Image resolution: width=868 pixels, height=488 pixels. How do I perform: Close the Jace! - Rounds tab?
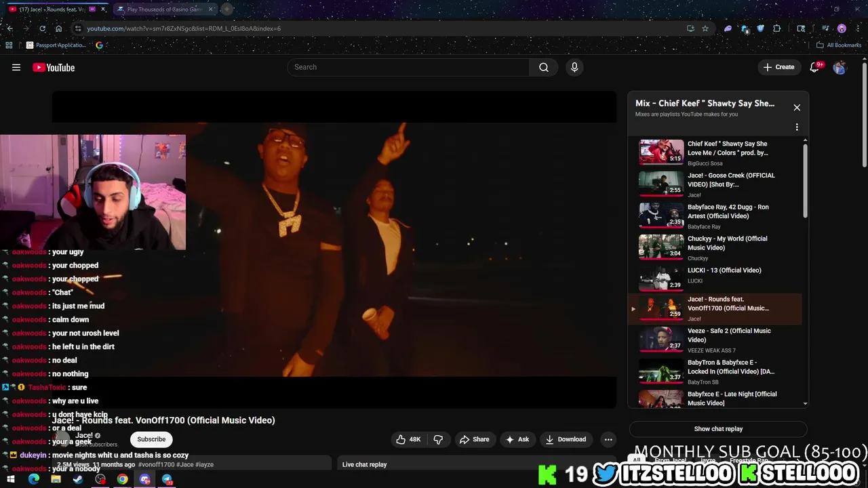(x=103, y=9)
